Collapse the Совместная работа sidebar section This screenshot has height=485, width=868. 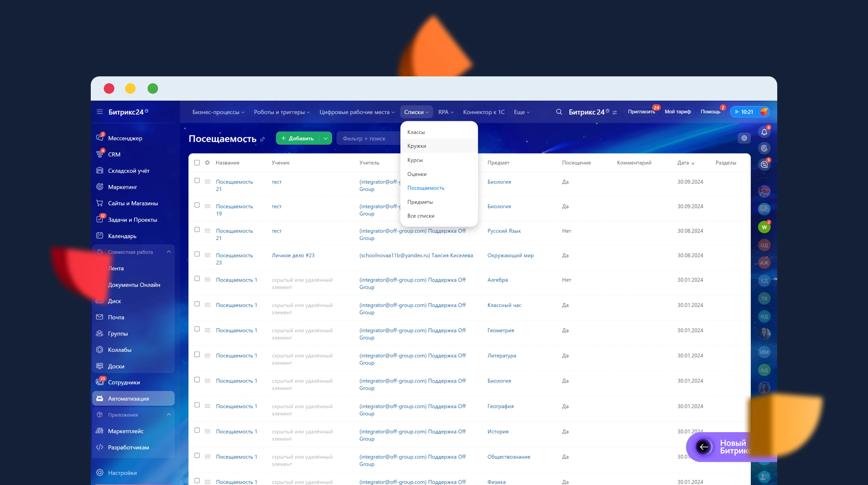point(169,252)
